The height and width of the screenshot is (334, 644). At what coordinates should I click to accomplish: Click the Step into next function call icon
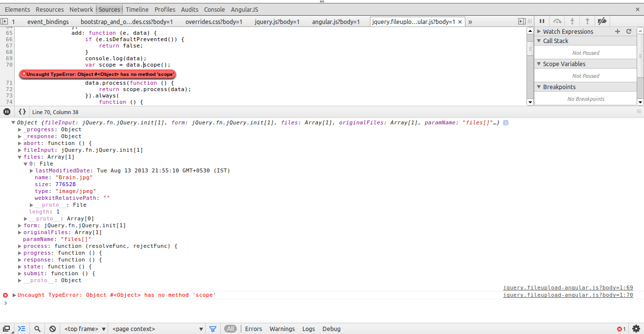572,21
